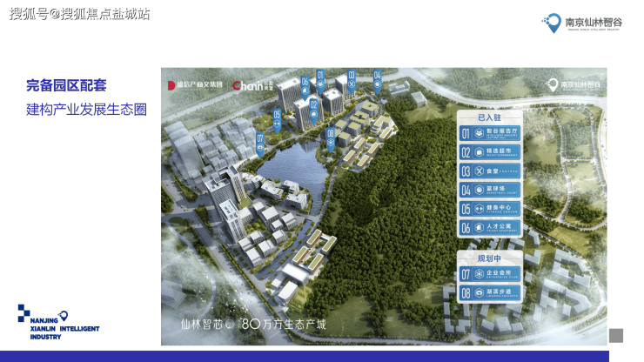Choose legend entry 04 篮球场
The image size is (644, 362).
pyautogui.click(x=490, y=190)
